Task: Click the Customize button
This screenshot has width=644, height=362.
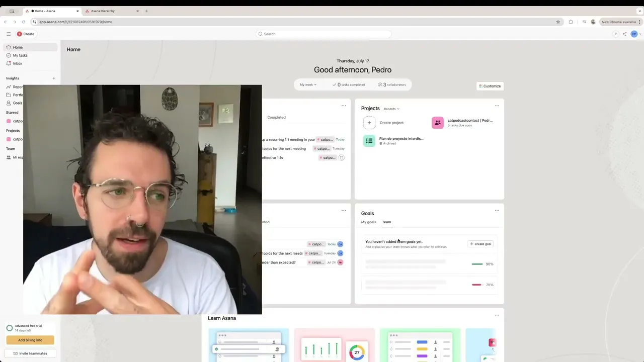Action: [490, 86]
